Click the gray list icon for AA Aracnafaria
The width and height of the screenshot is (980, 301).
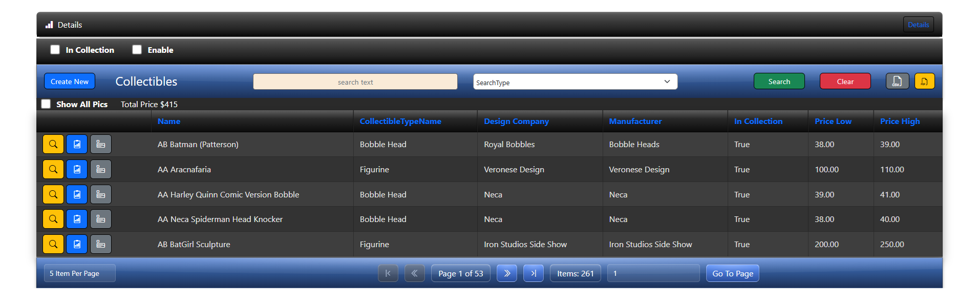coord(101,169)
